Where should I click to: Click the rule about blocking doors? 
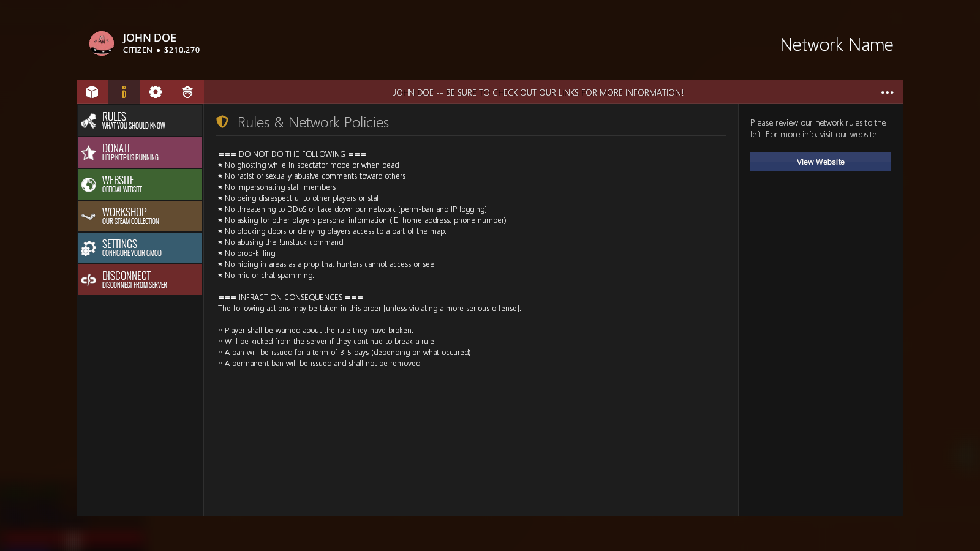[332, 231]
